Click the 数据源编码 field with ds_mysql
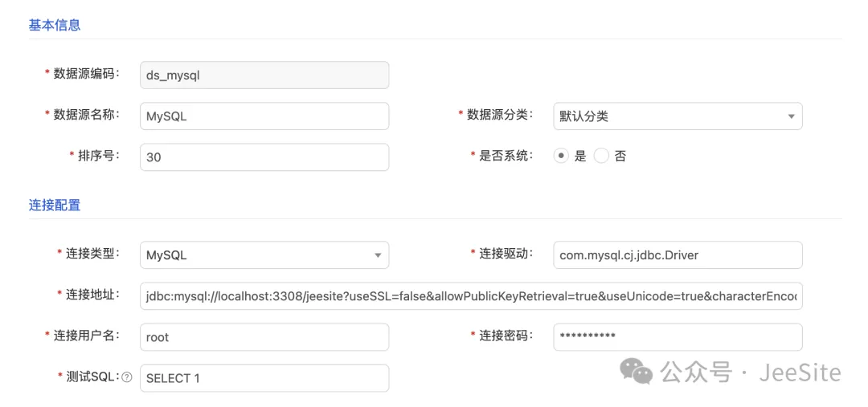868x407 pixels. tap(264, 75)
